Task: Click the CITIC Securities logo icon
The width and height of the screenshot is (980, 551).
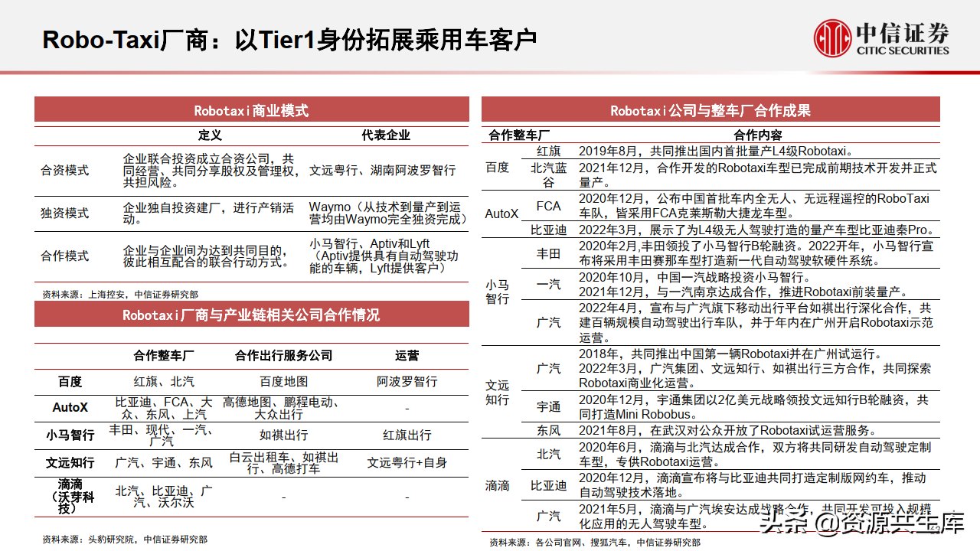Action: pos(832,38)
